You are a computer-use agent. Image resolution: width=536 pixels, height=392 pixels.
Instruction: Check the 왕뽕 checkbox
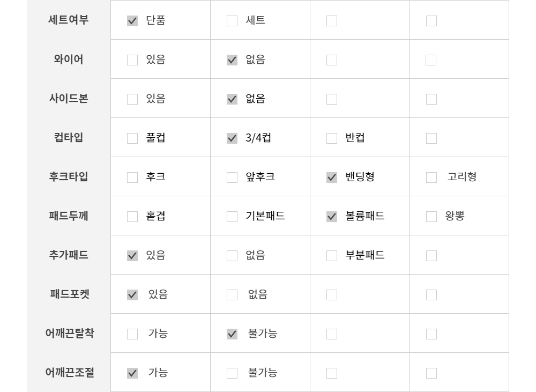click(431, 217)
